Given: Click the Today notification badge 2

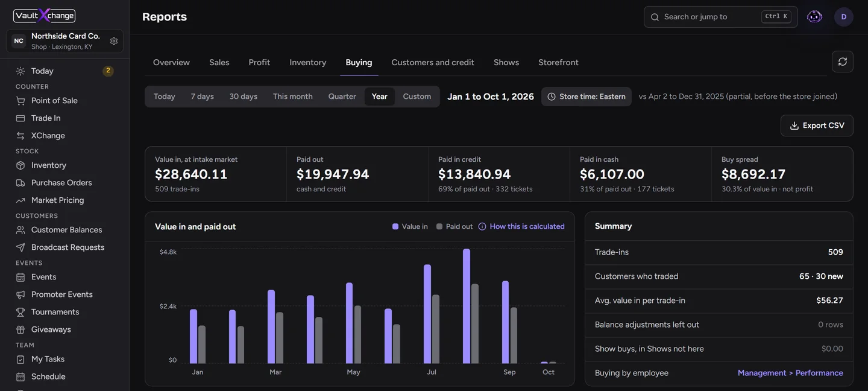Looking at the screenshot, I should [x=108, y=71].
